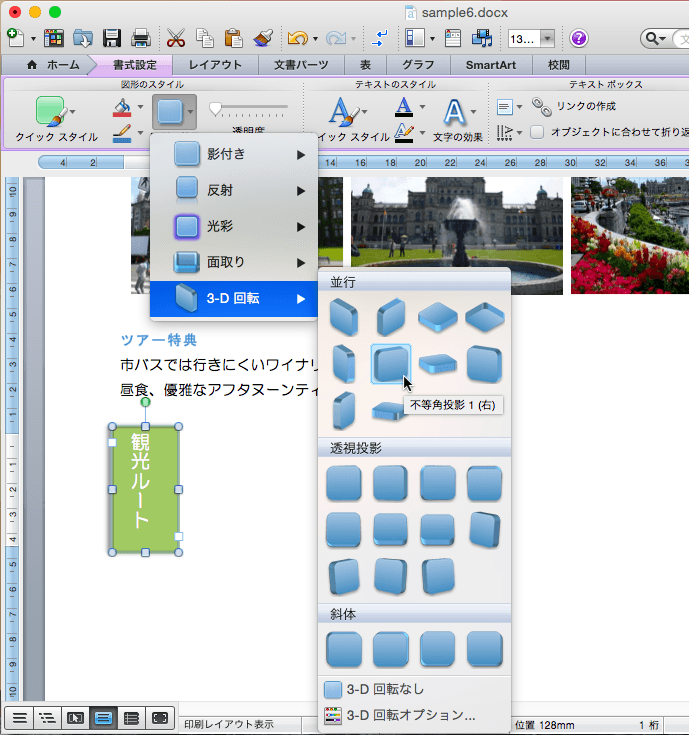Toggle the outline view button in status bar
This screenshot has width=689, height=735.
coord(46,717)
